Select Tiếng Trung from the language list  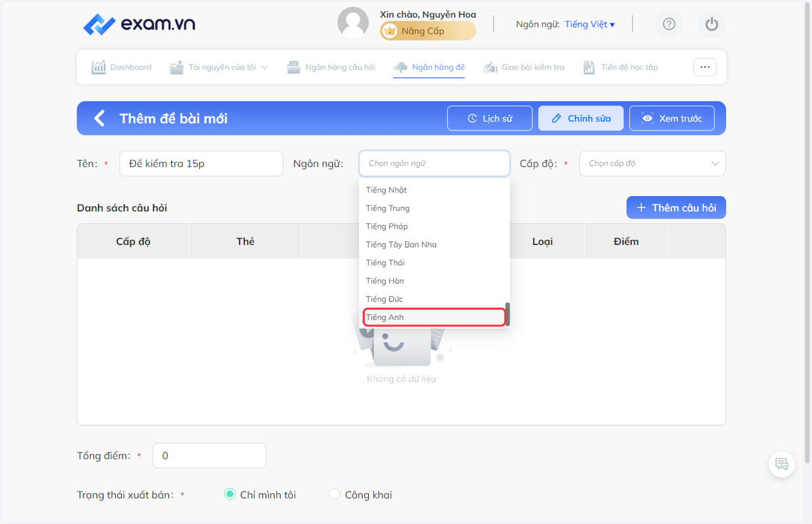click(x=434, y=208)
